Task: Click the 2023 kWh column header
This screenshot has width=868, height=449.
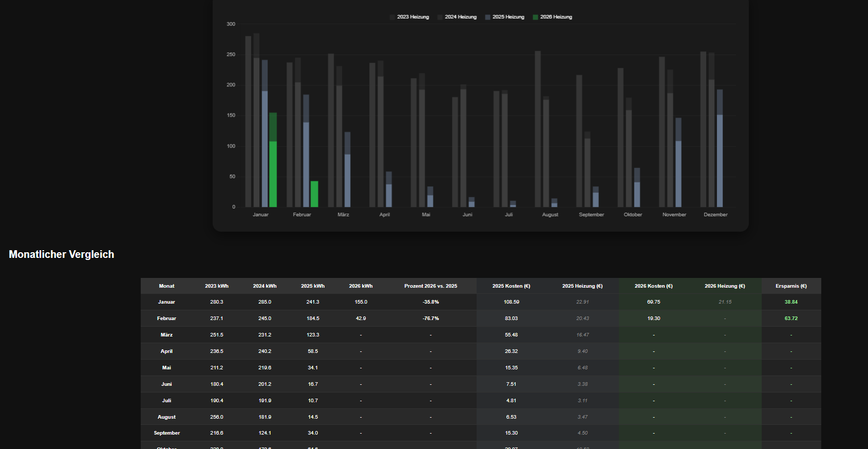Action: click(x=217, y=286)
